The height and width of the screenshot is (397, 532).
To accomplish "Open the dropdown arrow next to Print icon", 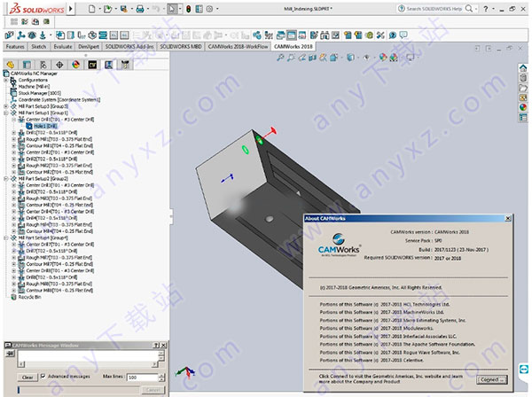I will click(147, 9).
